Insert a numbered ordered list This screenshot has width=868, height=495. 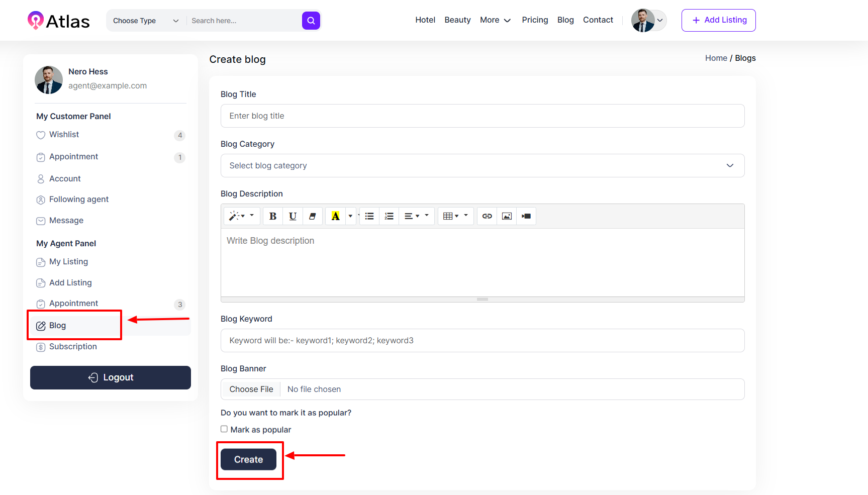[x=389, y=216]
